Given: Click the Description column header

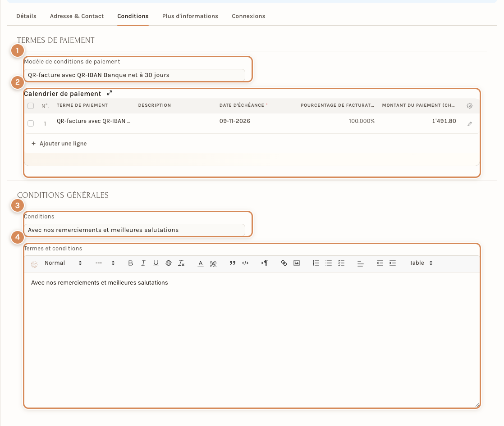Looking at the screenshot, I should point(155,105).
